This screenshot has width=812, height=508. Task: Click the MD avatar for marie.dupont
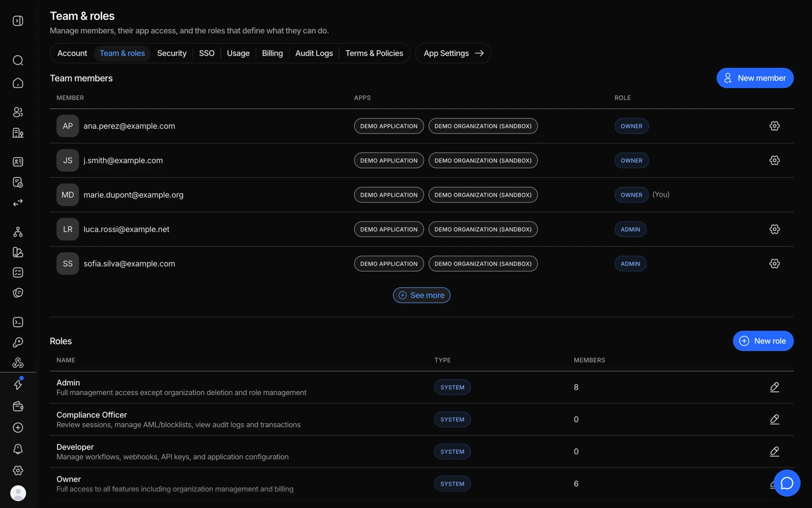(x=67, y=195)
